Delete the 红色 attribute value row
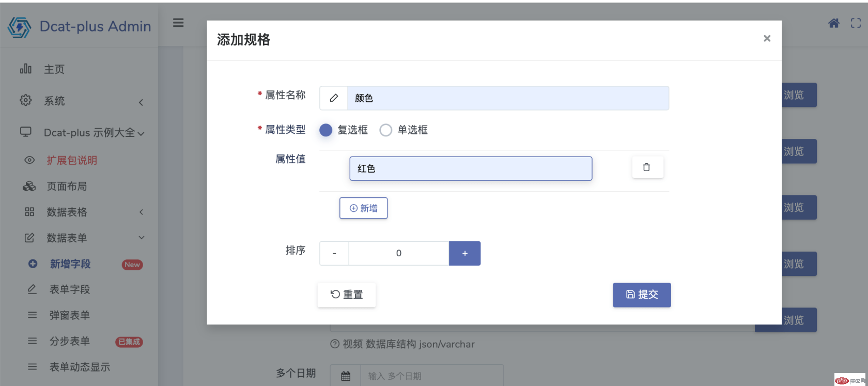Image resolution: width=868 pixels, height=386 pixels. 647,167
